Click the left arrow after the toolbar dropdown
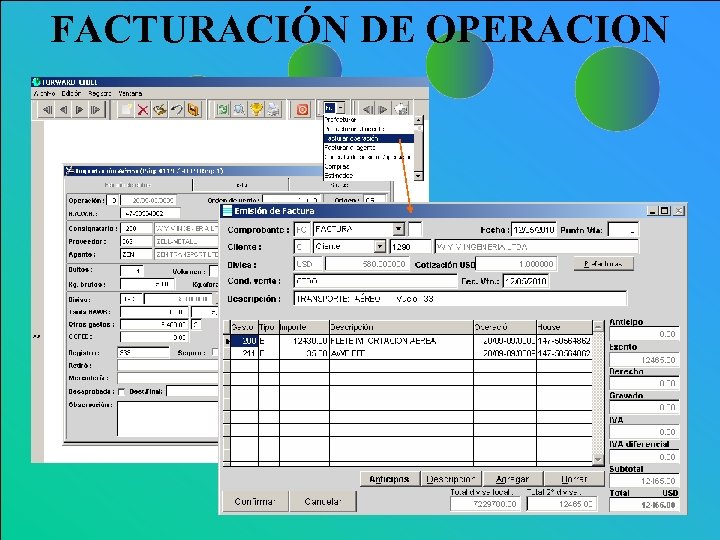 tap(367, 109)
